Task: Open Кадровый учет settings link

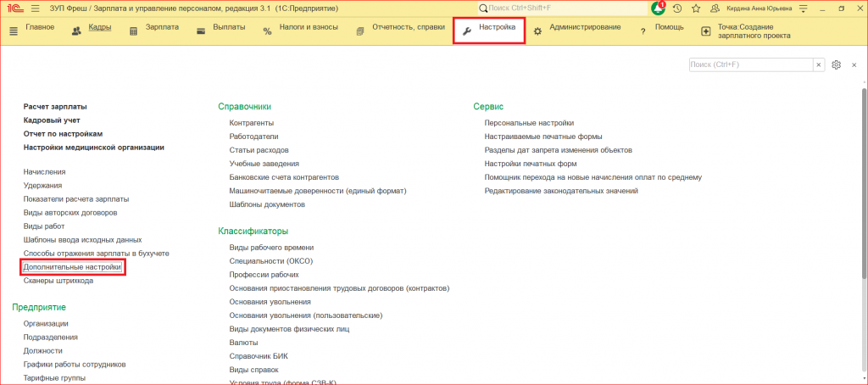Action: (52, 120)
